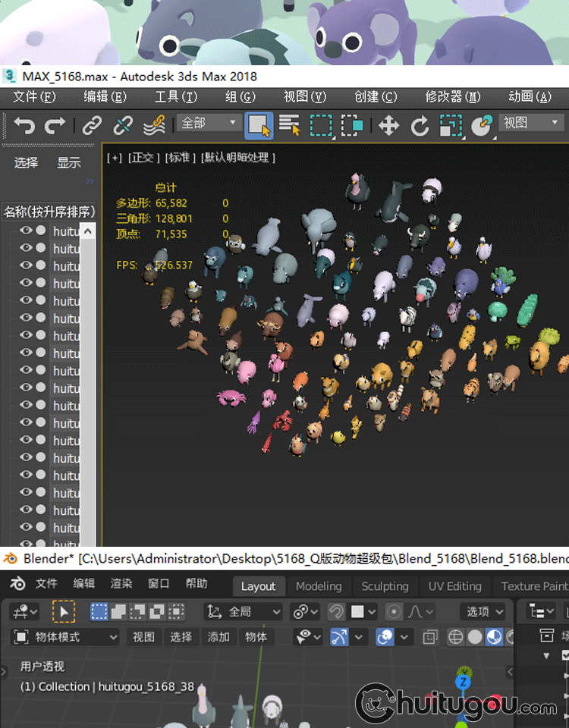Choose Blender's set new selection mode icon
The image size is (569, 728).
point(99,612)
